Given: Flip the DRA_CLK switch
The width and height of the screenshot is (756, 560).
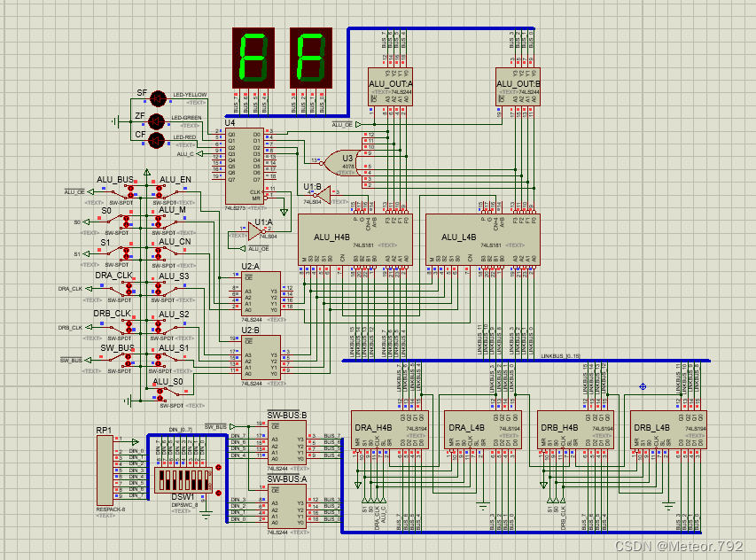Looking at the screenshot, I should click(x=122, y=289).
